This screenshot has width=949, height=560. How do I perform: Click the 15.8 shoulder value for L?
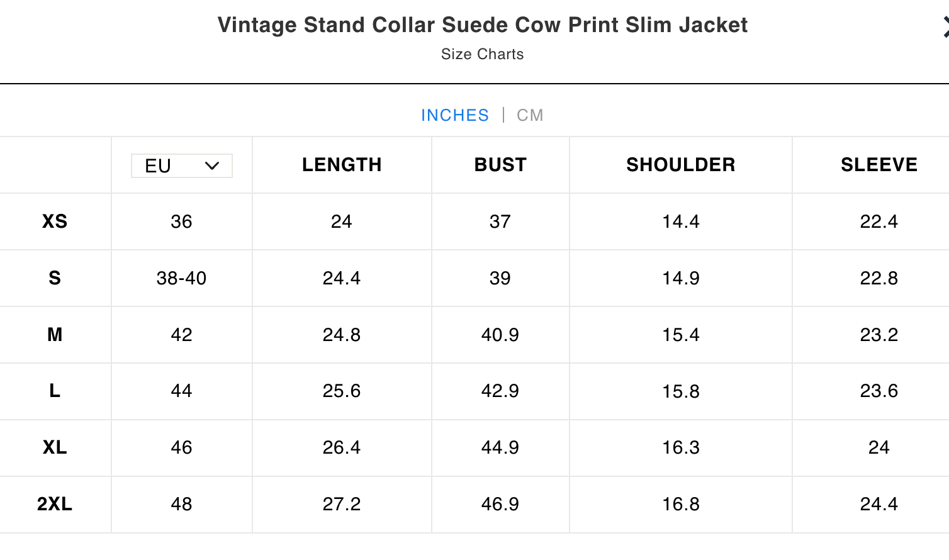click(680, 391)
